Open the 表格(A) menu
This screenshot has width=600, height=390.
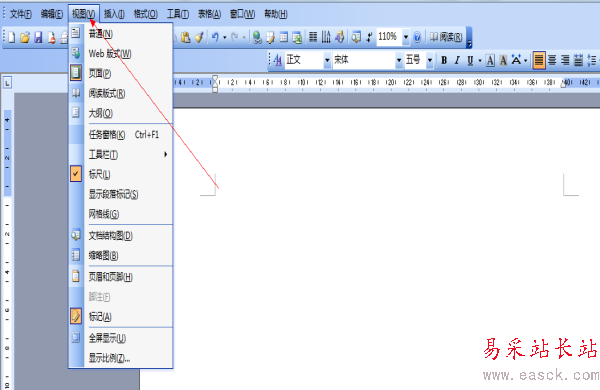click(x=209, y=14)
